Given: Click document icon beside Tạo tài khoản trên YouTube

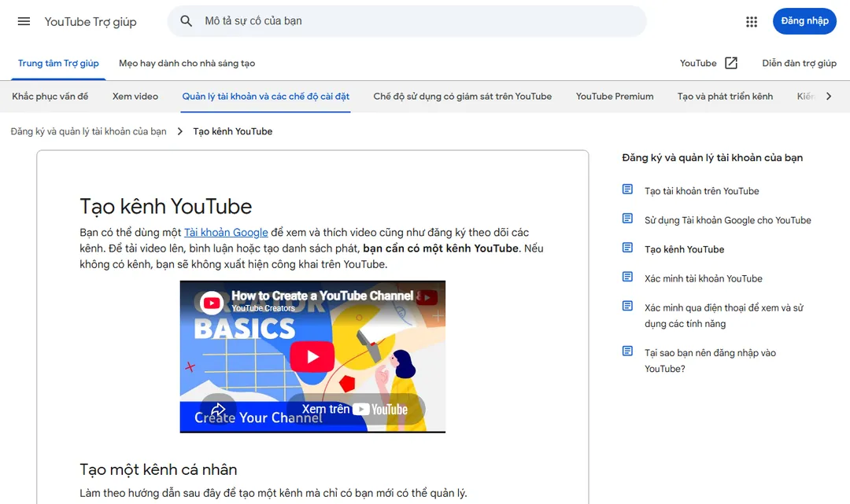Looking at the screenshot, I should pyautogui.click(x=627, y=189).
